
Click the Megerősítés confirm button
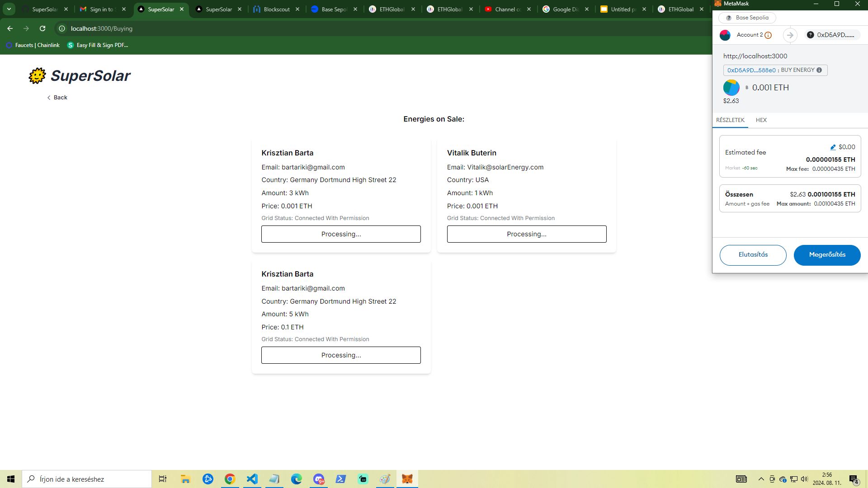(x=827, y=254)
